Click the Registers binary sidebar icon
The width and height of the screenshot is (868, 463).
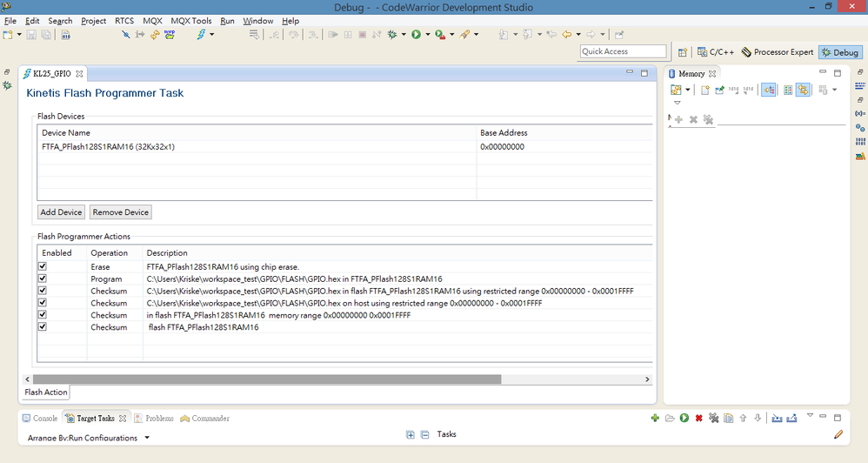[860, 142]
